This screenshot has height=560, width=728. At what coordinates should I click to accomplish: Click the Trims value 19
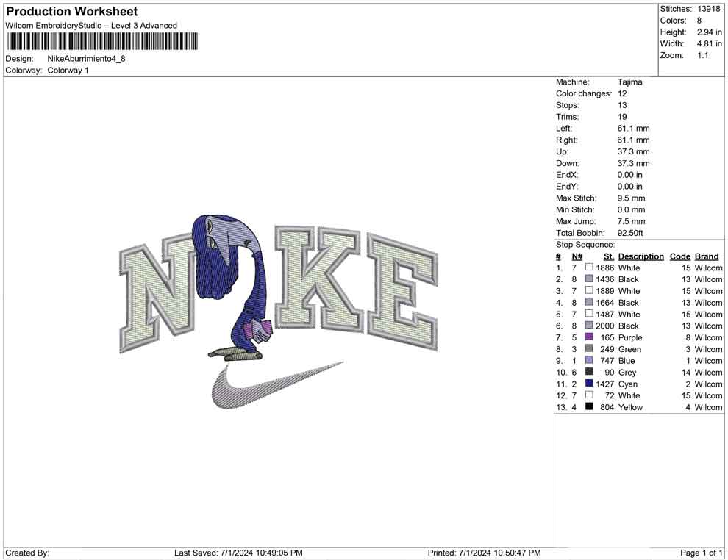(x=622, y=116)
